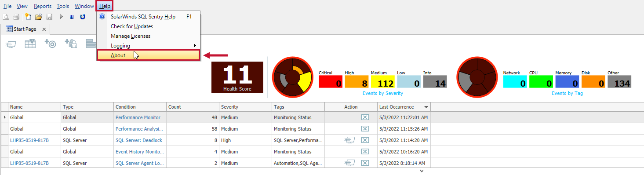Image resolution: width=644 pixels, height=175 pixels.
Task: Open the File menu
Action: coord(7,6)
